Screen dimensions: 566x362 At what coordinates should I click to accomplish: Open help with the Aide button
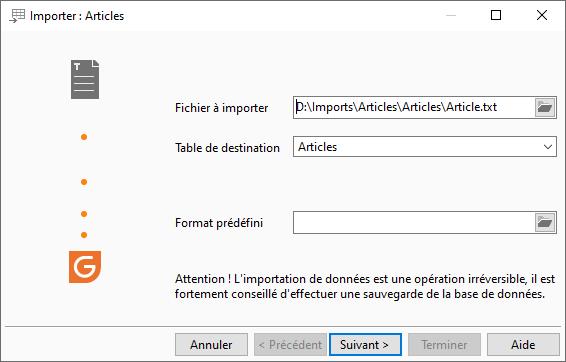[x=523, y=345]
